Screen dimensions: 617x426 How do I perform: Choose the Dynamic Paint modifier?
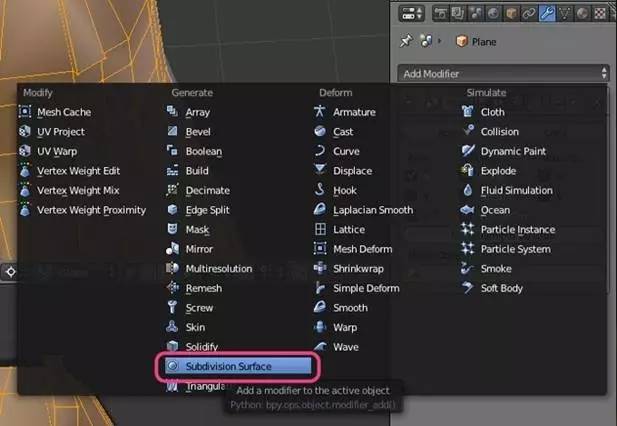point(532,151)
